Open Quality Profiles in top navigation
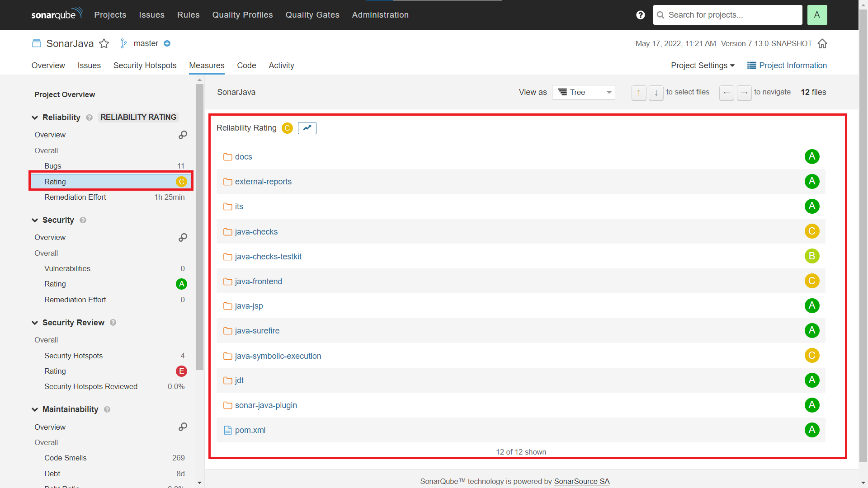 coord(243,15)
